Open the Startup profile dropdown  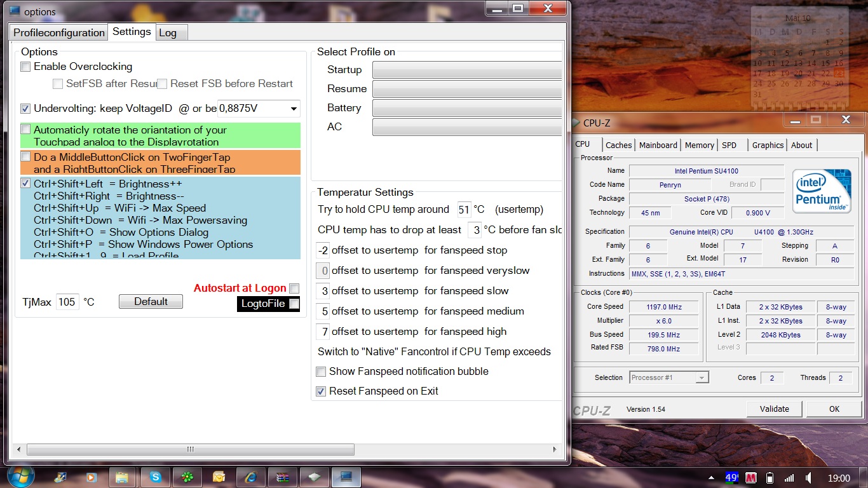click(x=467, y=70)
